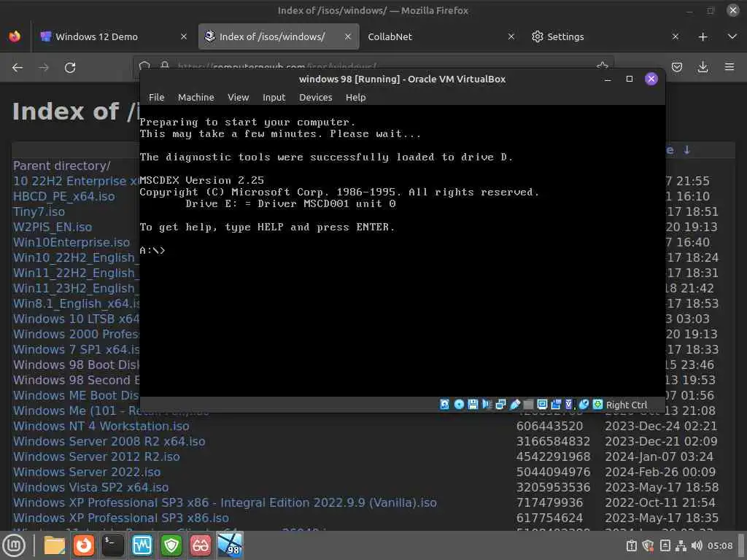The image size is (747, 560).
Task: Click inside the Windows 98 VM console screen
Action: (x=403, y=251)
